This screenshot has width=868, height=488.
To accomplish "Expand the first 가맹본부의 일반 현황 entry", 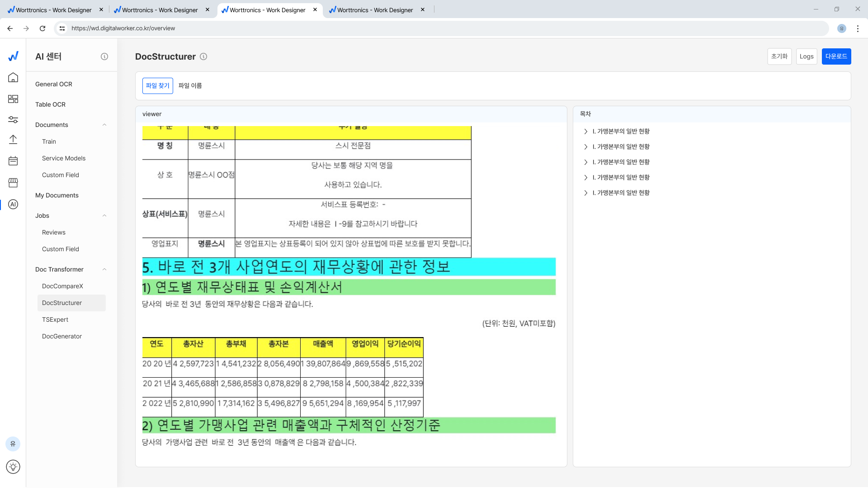I will click(x=586, y=131).
